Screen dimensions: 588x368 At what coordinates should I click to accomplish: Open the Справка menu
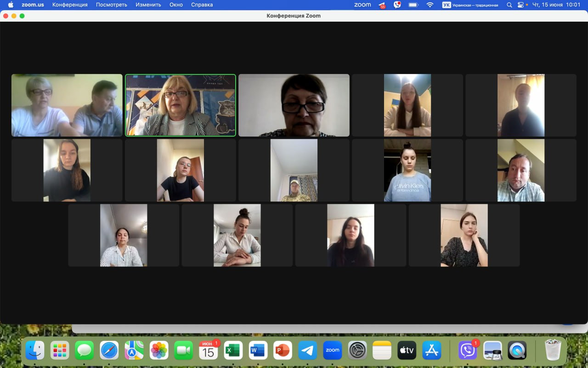coord(202,5)
